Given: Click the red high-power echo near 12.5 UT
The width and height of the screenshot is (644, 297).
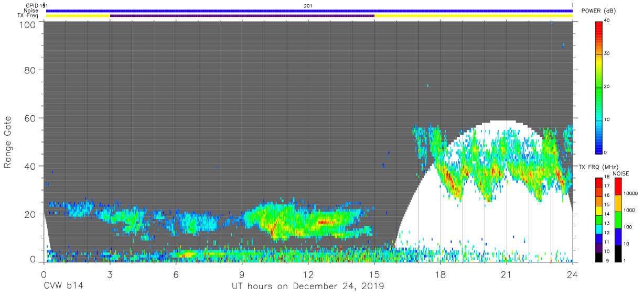Looking at the screenshot, I should click(326, 222).
